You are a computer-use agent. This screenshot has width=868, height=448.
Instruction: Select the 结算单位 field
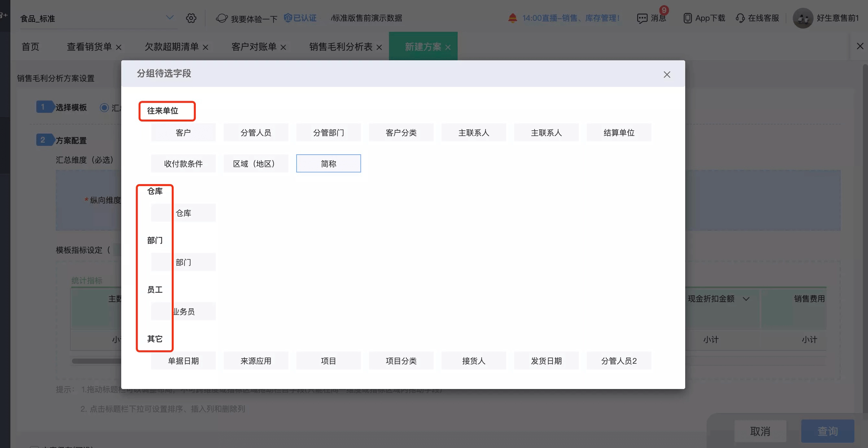pos(619,133)
